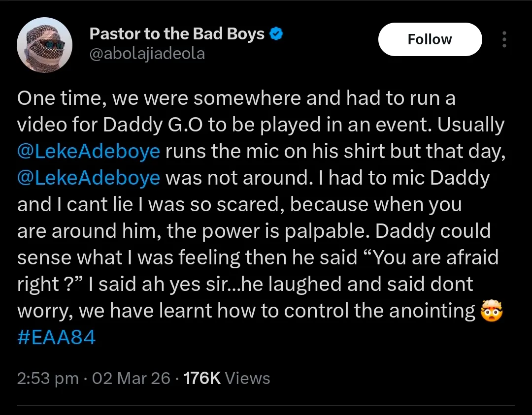Open the three-dot more options menu
Image resolution: width=532 pixels, height=415 pixels.
[503, 39]
